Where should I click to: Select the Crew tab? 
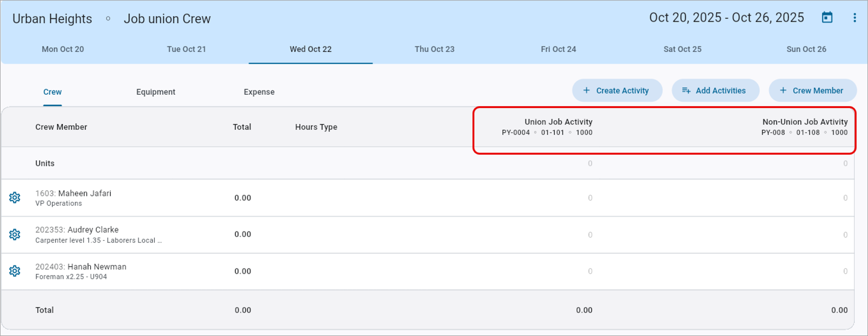tap(52, 92)
